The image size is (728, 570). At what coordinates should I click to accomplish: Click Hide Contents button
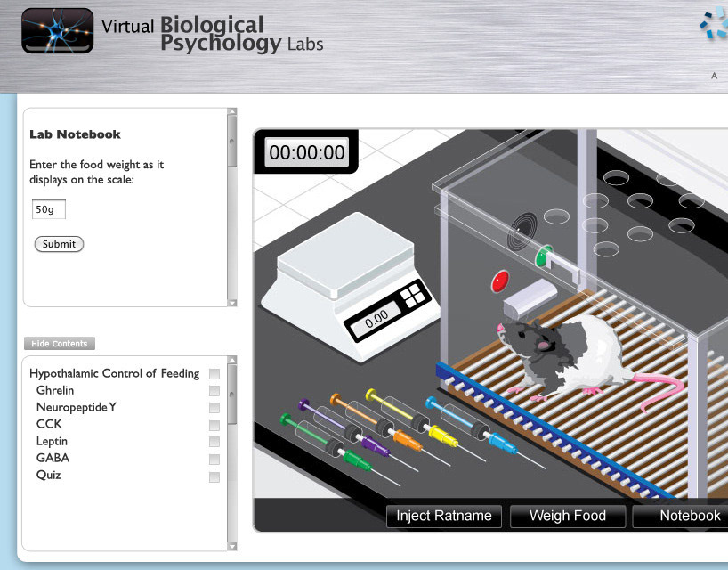tap(60, 344)
